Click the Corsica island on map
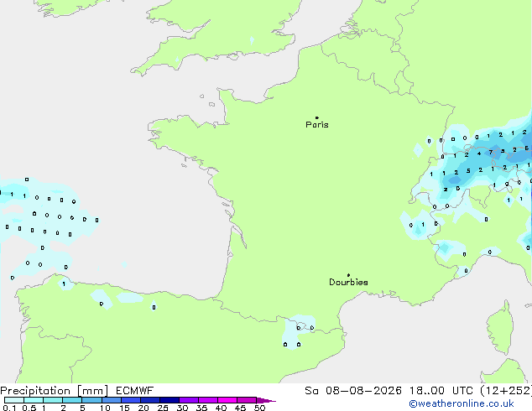The image size is (532, 411). coord(500,327)
